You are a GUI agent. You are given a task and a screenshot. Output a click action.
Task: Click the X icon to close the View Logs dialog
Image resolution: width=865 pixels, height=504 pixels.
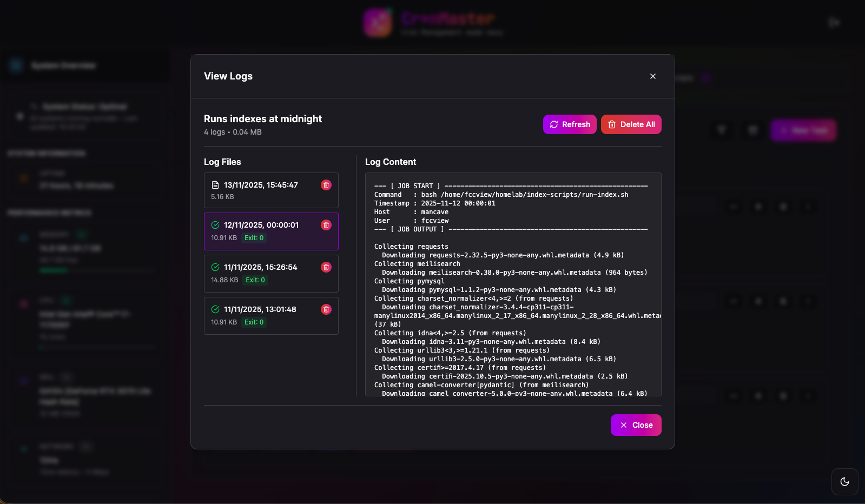pos(653,76)
